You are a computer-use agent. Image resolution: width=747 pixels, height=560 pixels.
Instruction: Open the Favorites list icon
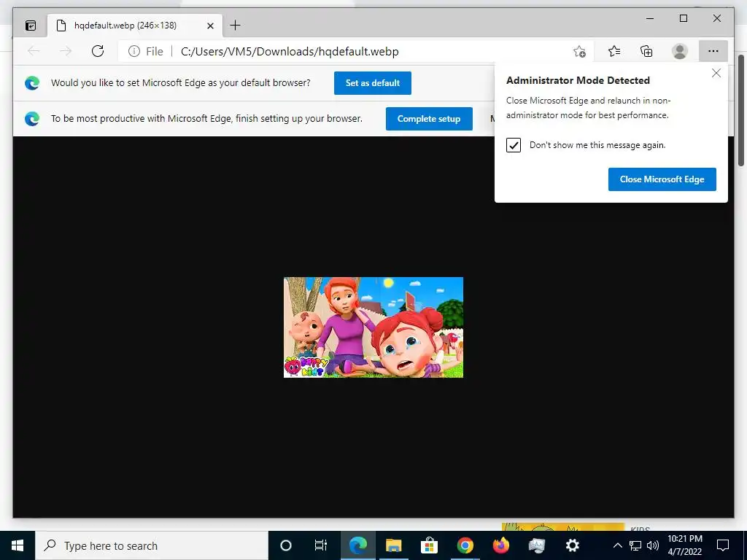(x=614, y=51)
